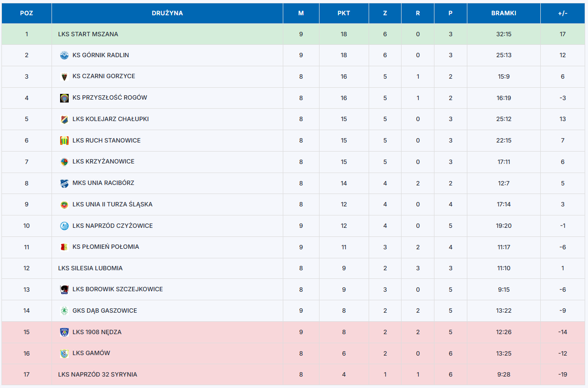Click the LKS Krzyżanowice club crest
The width and height of the screenshot is (588, 388).
pyautogui.click(x=64, y=162)
